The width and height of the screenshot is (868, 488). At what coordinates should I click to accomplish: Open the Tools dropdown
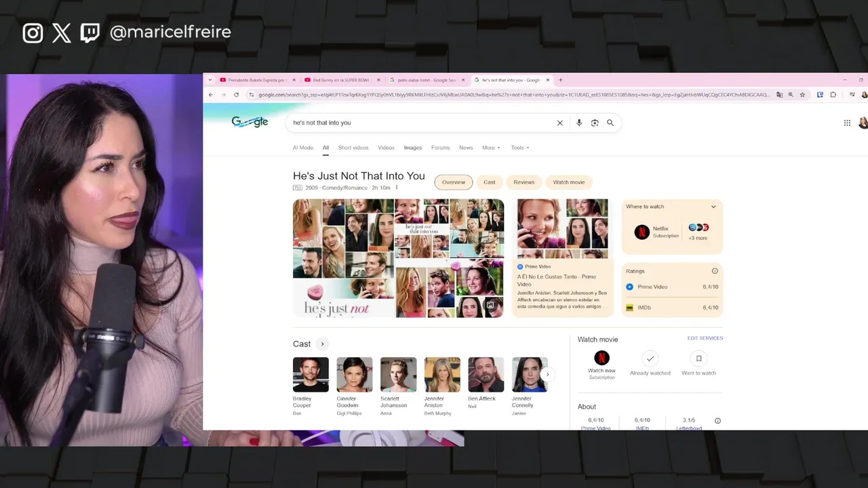point(520,148)
